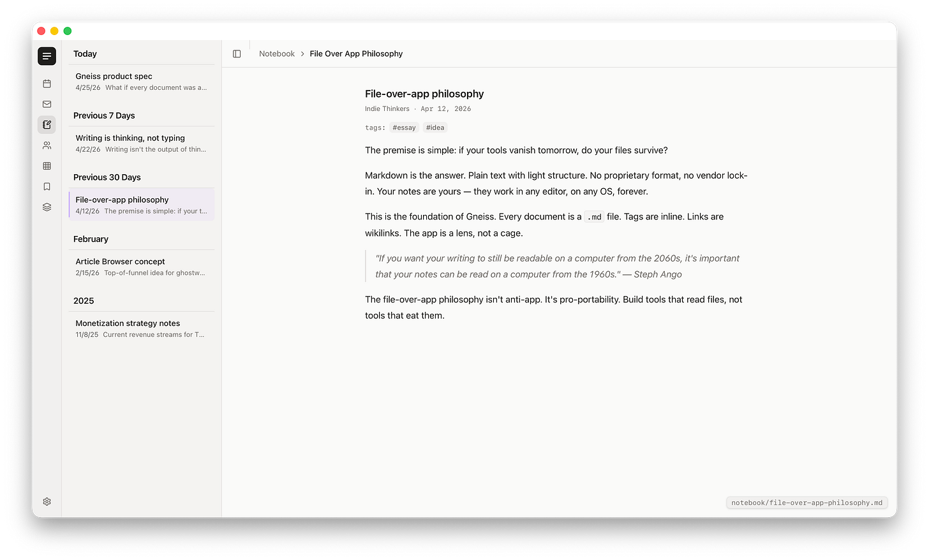Open the calendar view icon in sidebar

coord(47,84)
